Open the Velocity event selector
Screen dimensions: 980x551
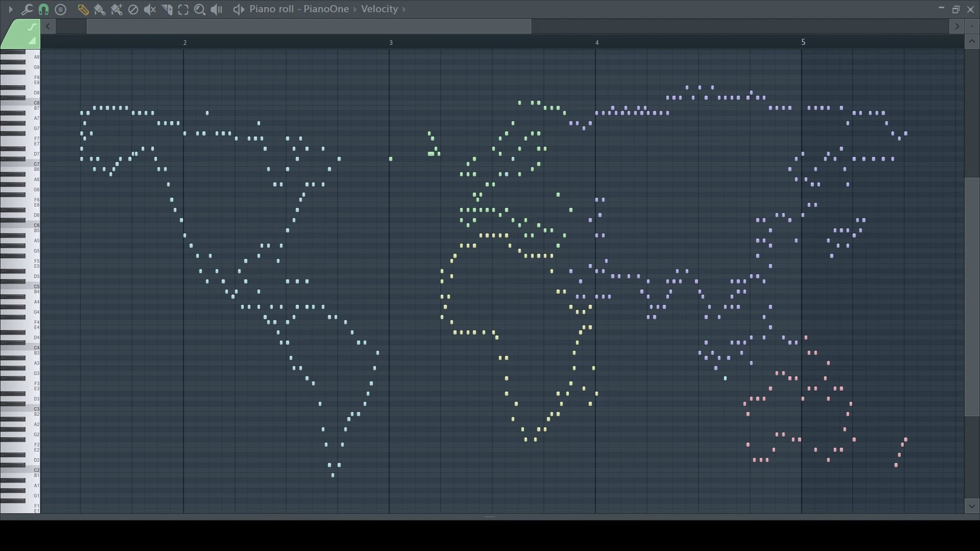pos(379,9)
